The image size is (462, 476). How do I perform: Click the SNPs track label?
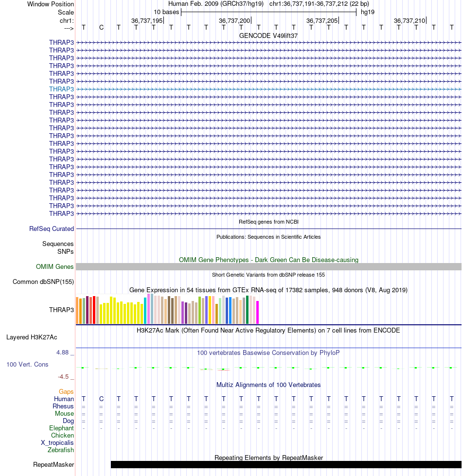(66, 252)
